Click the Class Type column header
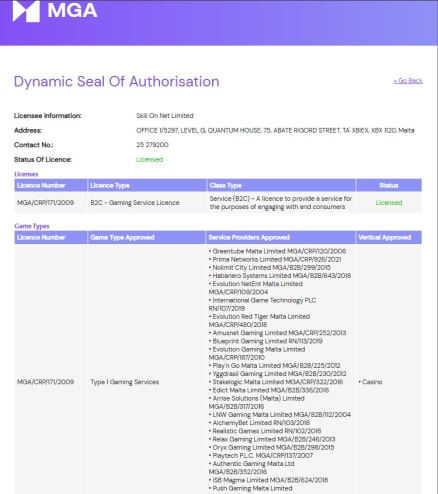This screenshot has width=438, height=494. (281, 185)
